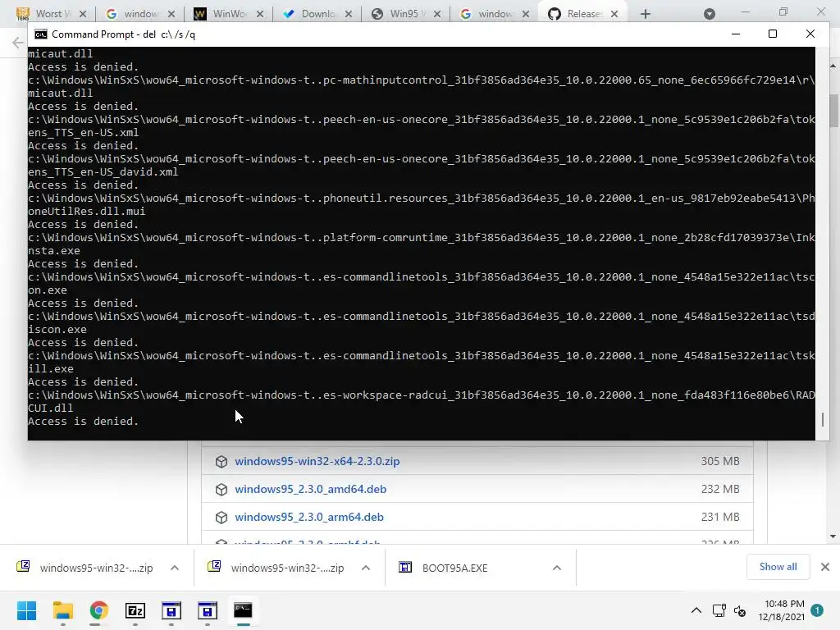This screenshot has height=630, width=840.
Task: Maximize the Command Prompt window
Action: tap(773, 34)
